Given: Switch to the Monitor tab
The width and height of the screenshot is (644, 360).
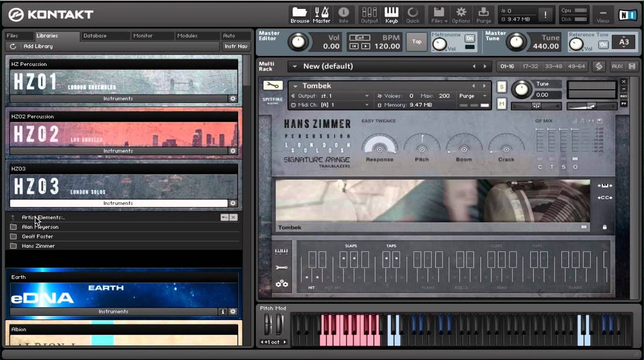Looking at the screenshot, I should coord(143,36).
